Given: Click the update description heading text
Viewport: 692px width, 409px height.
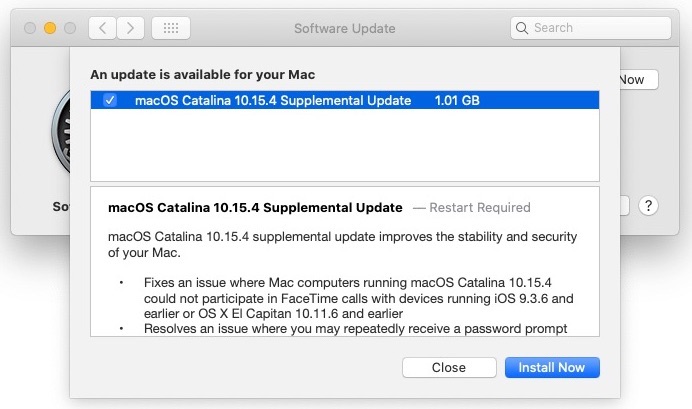Looking at the screenshot, I should (255, 207).
